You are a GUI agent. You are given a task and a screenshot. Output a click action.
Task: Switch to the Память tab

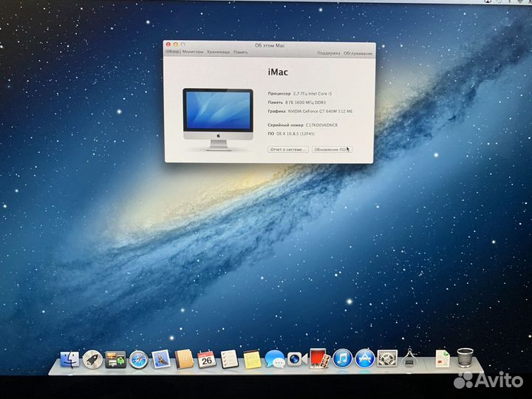point(241,52)
